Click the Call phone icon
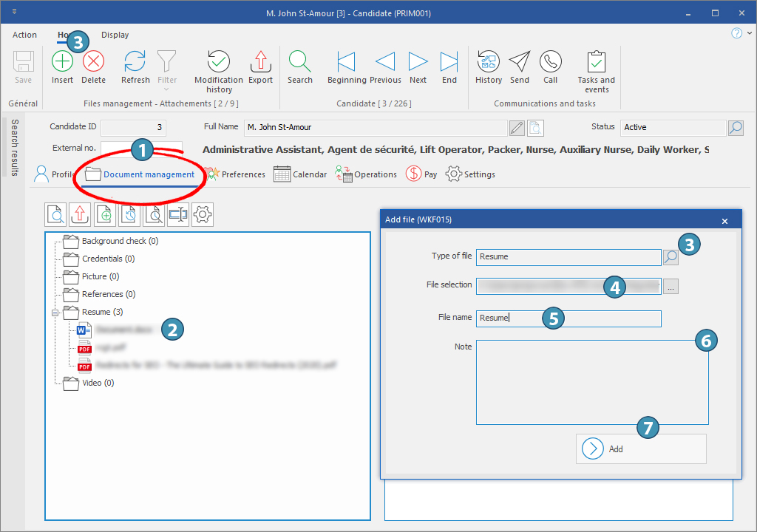The image size is (757, 532). point(550,62)
